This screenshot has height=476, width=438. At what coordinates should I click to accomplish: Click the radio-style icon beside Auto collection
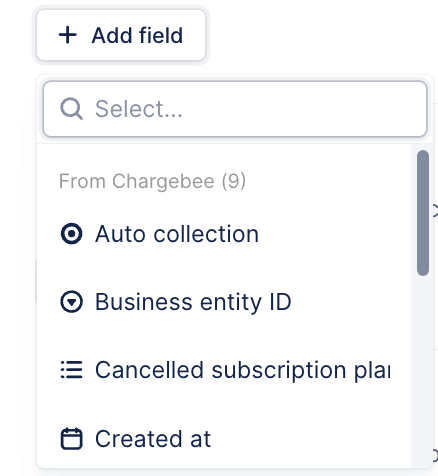click(x=71, y=234)
